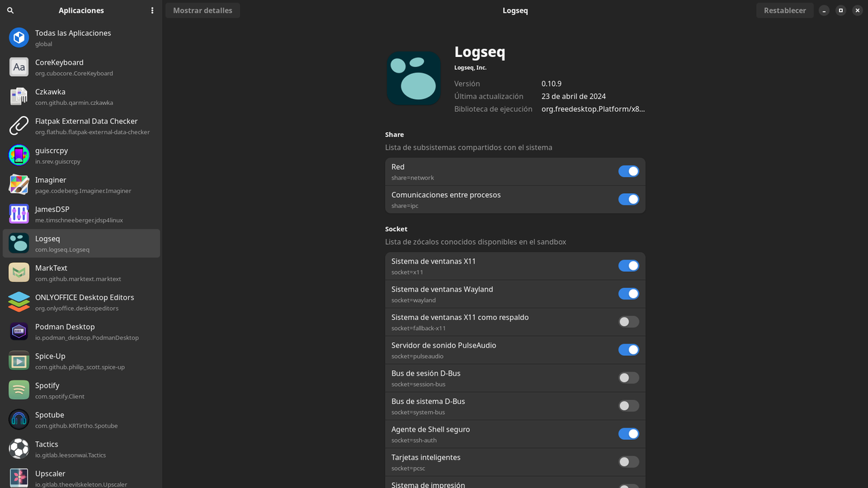
Task: Click the large Logseq logo in header
Action: [x=414, y=78]
